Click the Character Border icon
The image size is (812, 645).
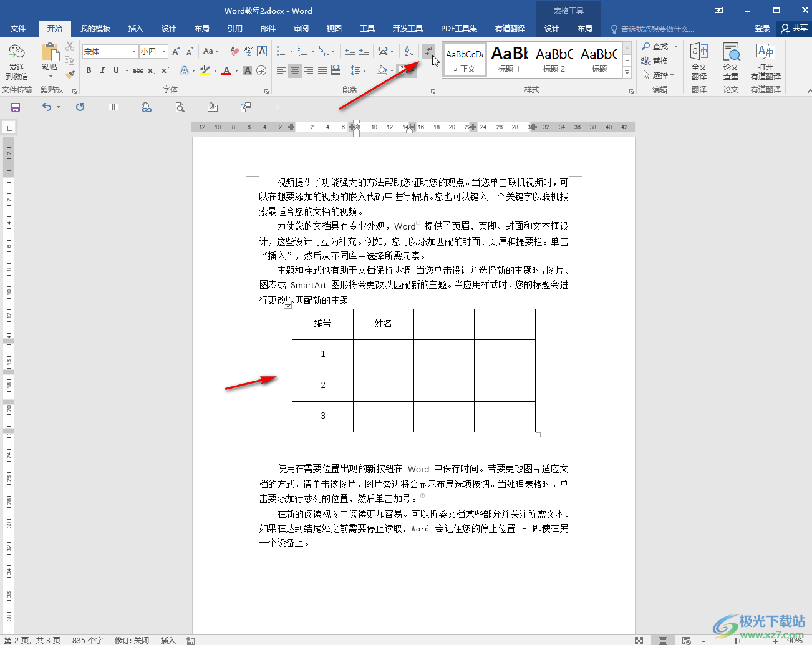pos(262,51)
